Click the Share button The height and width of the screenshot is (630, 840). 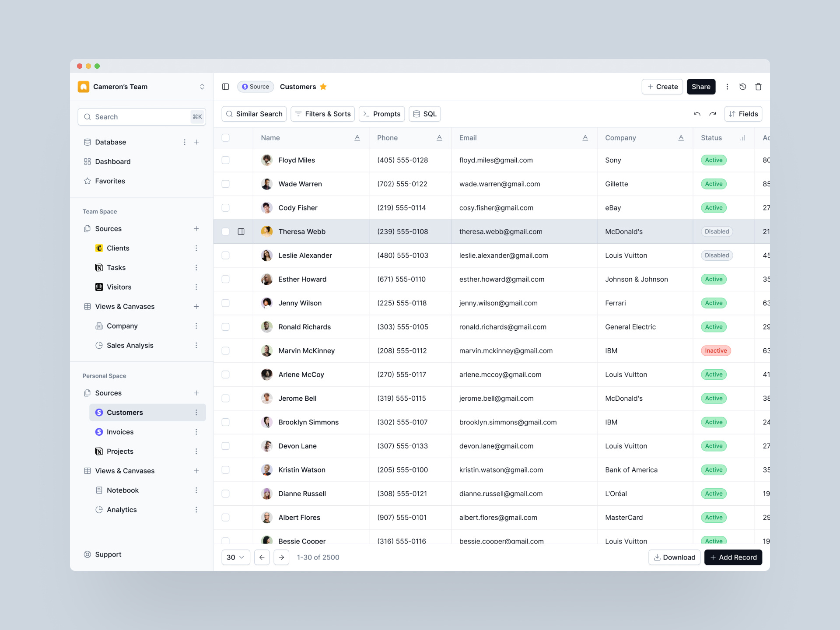tap(701, 87)
